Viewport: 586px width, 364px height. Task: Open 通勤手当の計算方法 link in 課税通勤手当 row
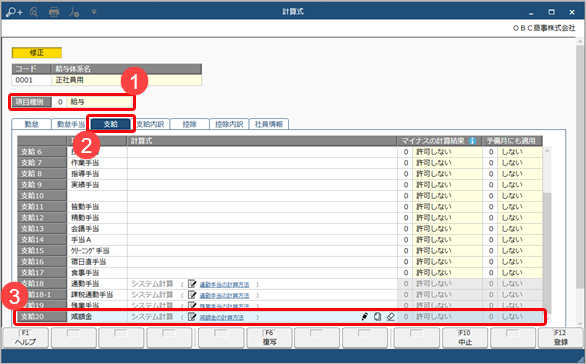click(x=224, y=296)
